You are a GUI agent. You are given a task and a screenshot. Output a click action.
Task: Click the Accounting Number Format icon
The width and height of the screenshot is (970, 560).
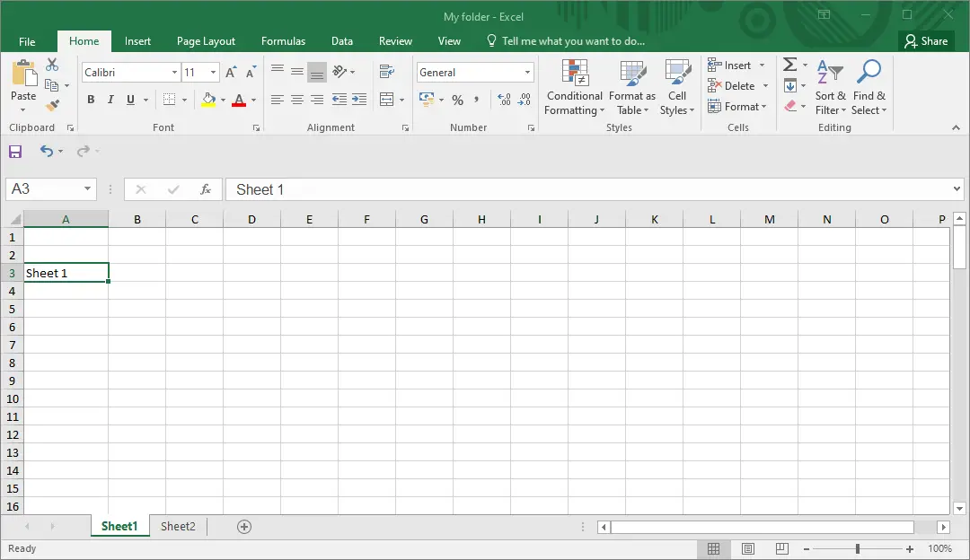point(427,100)
